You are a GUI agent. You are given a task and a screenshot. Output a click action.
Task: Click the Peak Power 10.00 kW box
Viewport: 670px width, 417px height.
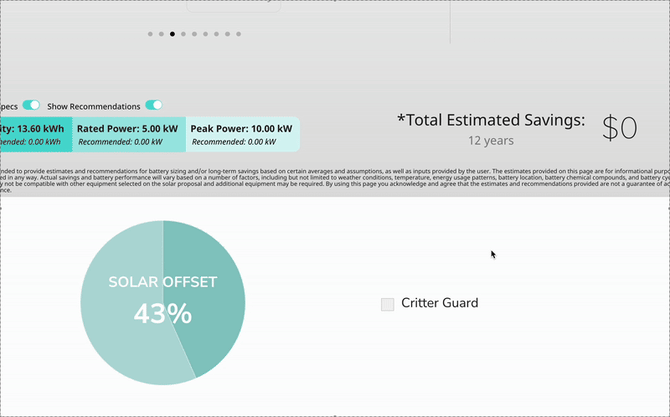[x=241, y=134]
